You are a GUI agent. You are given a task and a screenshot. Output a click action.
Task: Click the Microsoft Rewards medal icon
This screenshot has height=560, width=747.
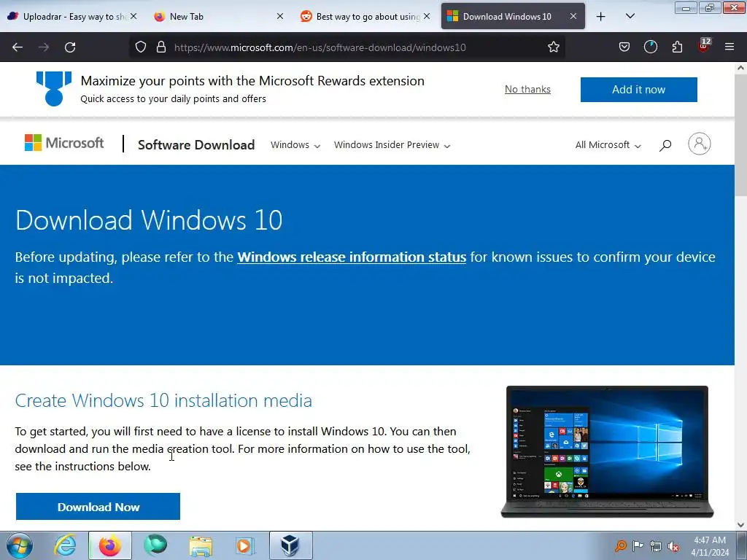coord(54,88)
